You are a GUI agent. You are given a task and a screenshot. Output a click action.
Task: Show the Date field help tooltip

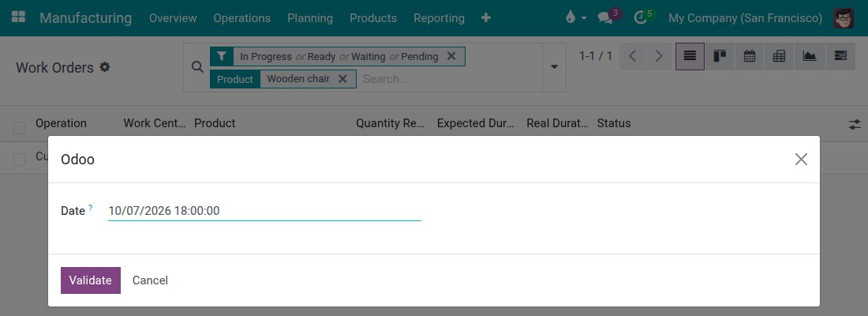pyautogui.click(x=90, y=207)
